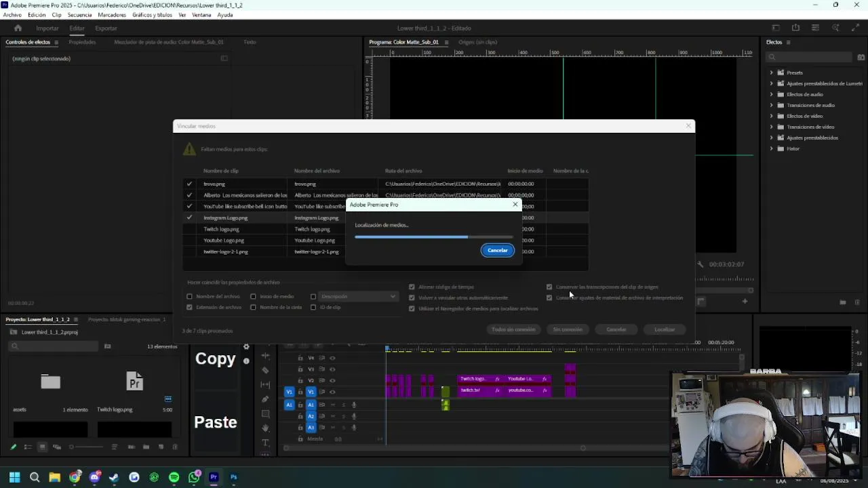Select the Slip tool in the tools panel
The image size is (868, 488).
pos(265,384)
